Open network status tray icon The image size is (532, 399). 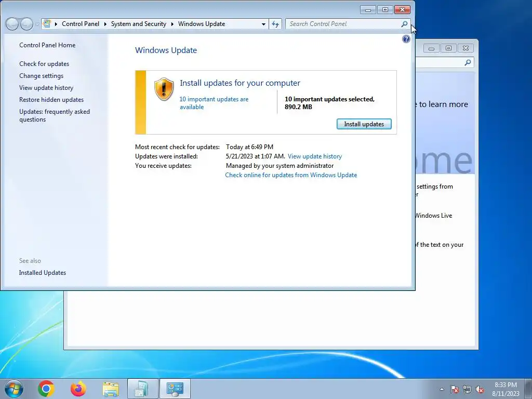point(467,389)
